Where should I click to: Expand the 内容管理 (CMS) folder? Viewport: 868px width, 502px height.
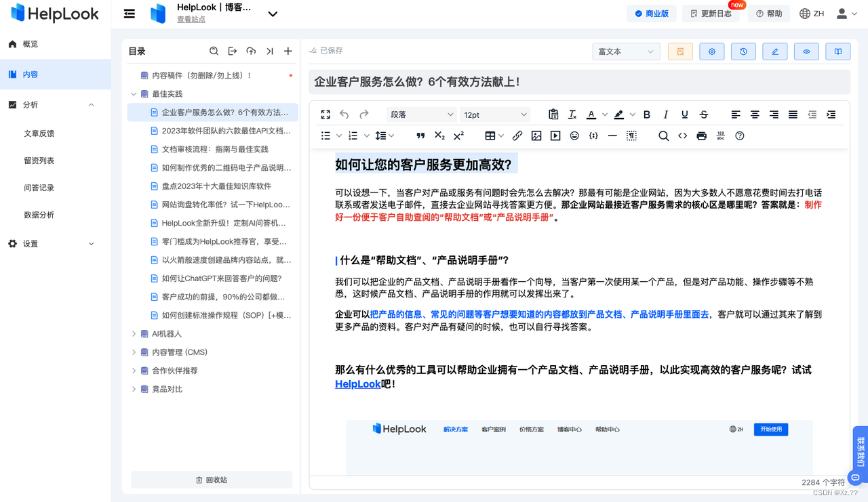pyautogui.click(x=134, y=352)
